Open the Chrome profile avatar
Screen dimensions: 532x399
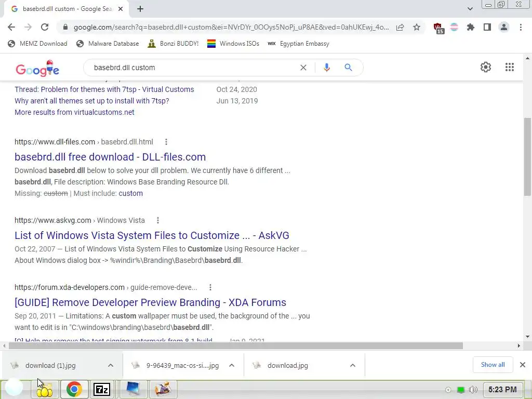(504, 27)
